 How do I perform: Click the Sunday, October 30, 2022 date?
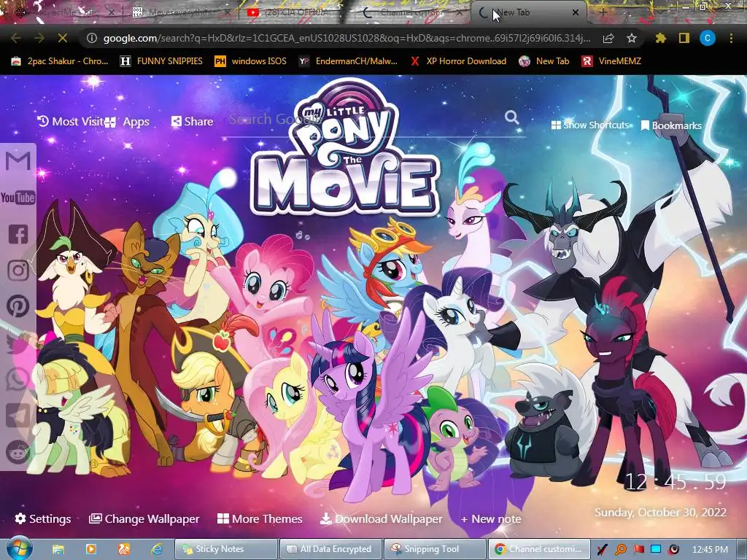660,513
